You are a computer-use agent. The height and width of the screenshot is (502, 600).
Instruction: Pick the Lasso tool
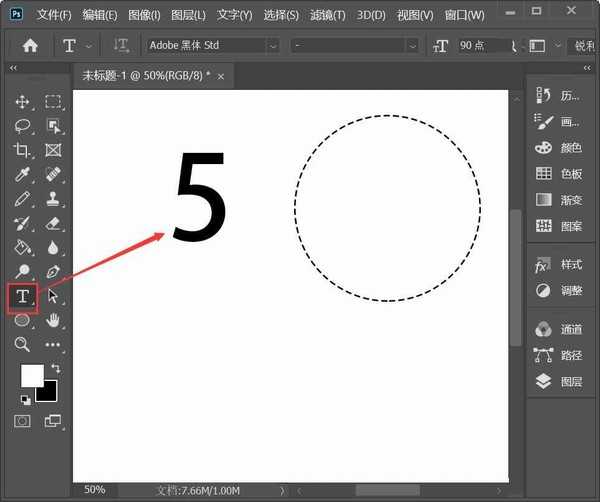(22, 126)
